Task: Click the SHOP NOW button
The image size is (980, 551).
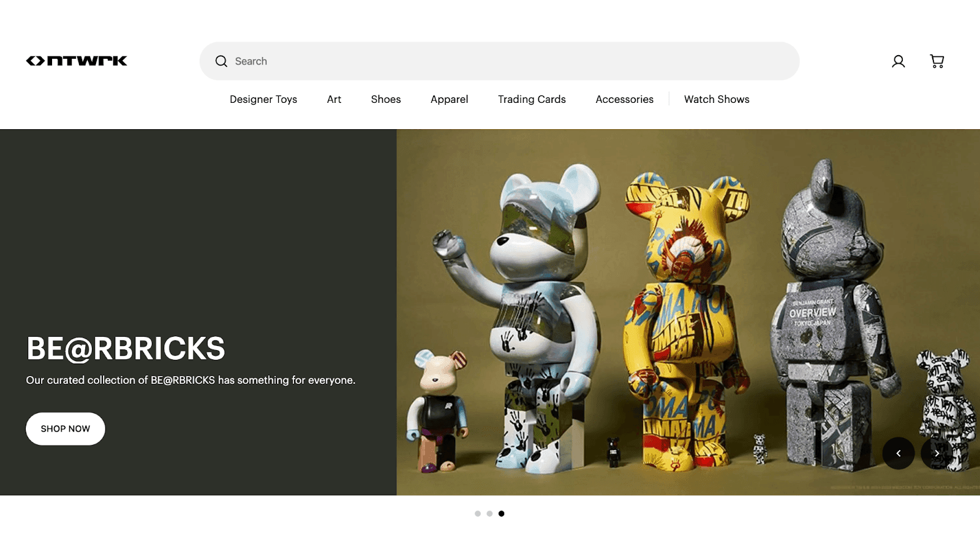Action: point(66,429)
